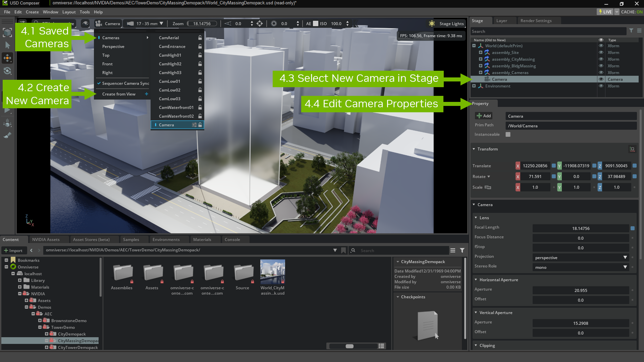Screen dimensions: 644x362
Task: Select Perspective camera view
Action: [113, 46]
